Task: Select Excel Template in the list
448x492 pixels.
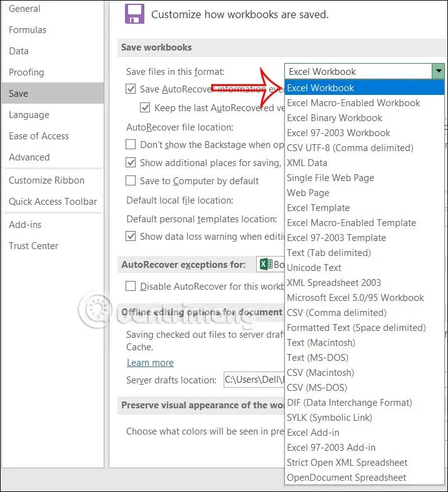Action: (364, 208)
